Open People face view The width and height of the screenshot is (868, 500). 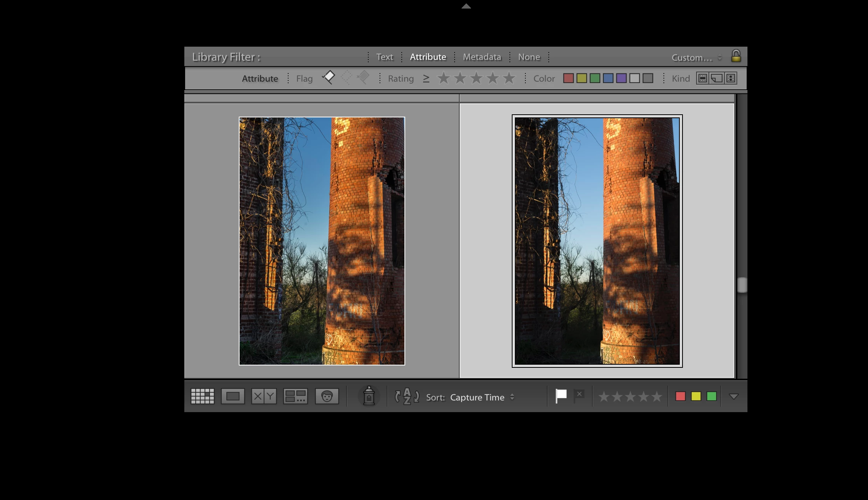point(327,396)
